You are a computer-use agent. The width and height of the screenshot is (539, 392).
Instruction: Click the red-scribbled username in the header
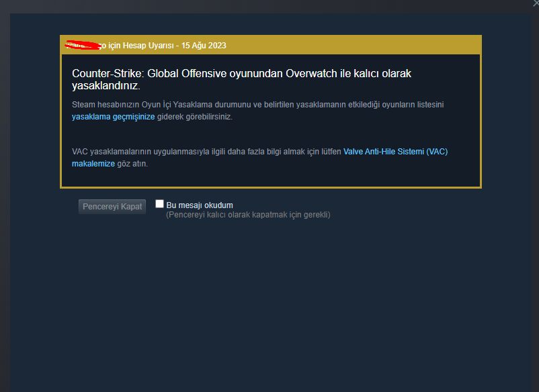pyautogui.click(x=83, y=46)
